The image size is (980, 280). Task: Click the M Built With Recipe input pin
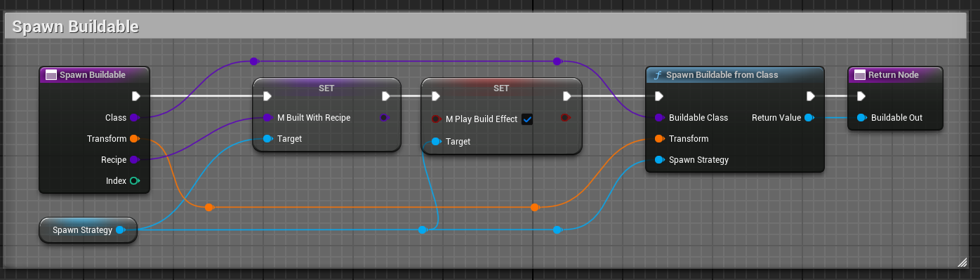(x=267, y=118)
